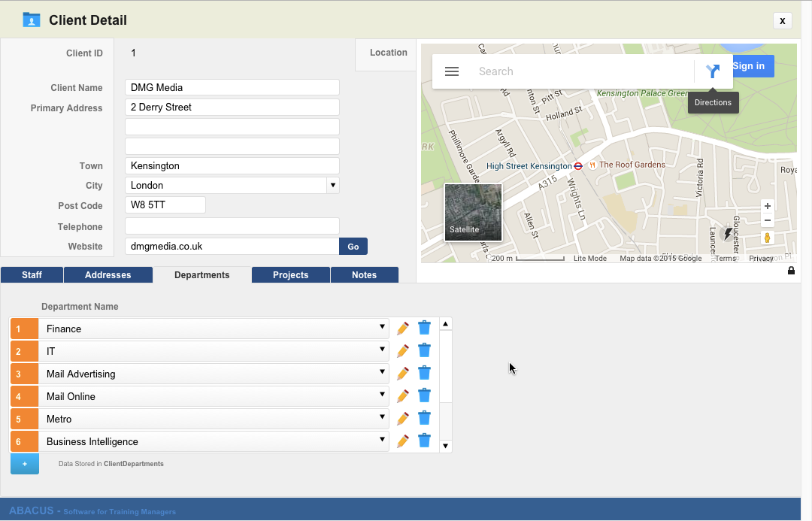The image size is (812, 521).
Task: Click the Street View pegman icon
Action: click(768, 238)
